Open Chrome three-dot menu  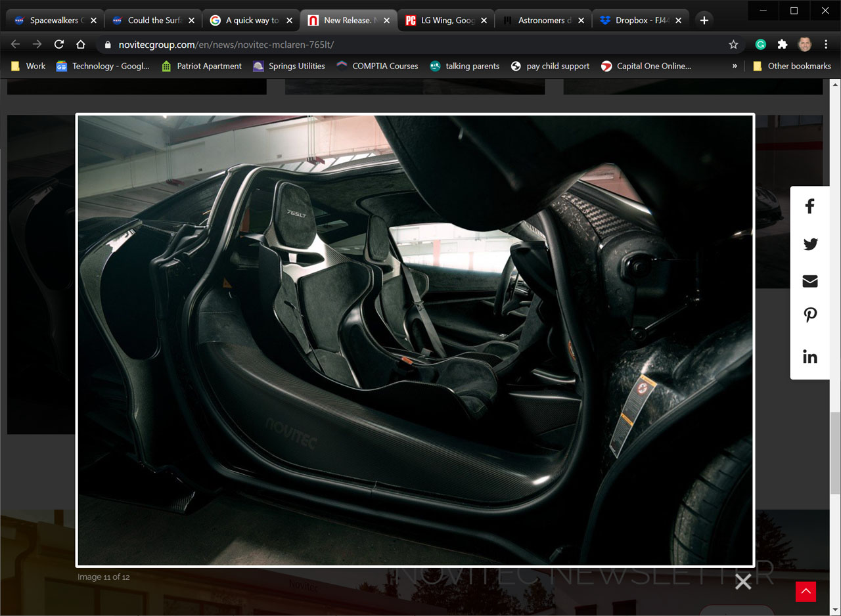tap(826, 44)
